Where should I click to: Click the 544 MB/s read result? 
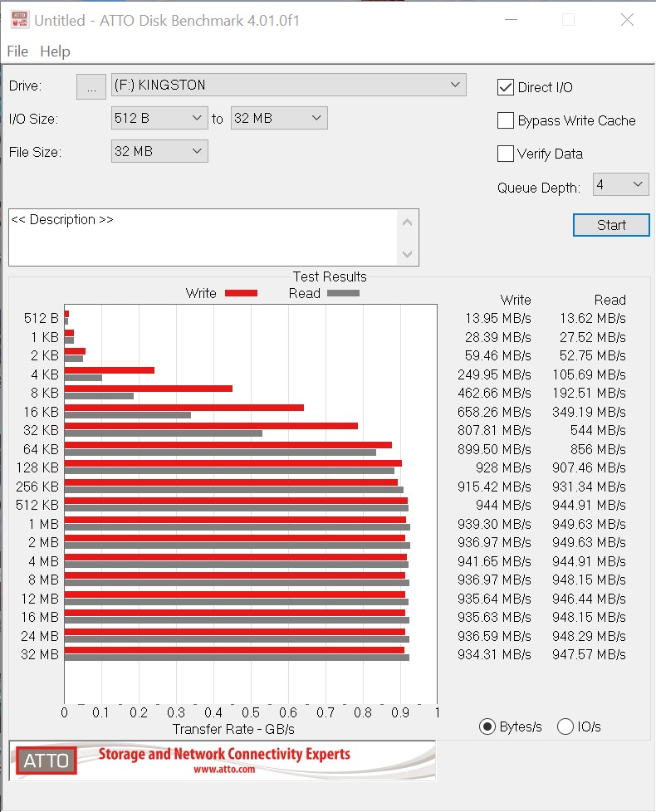coord(598,430)
